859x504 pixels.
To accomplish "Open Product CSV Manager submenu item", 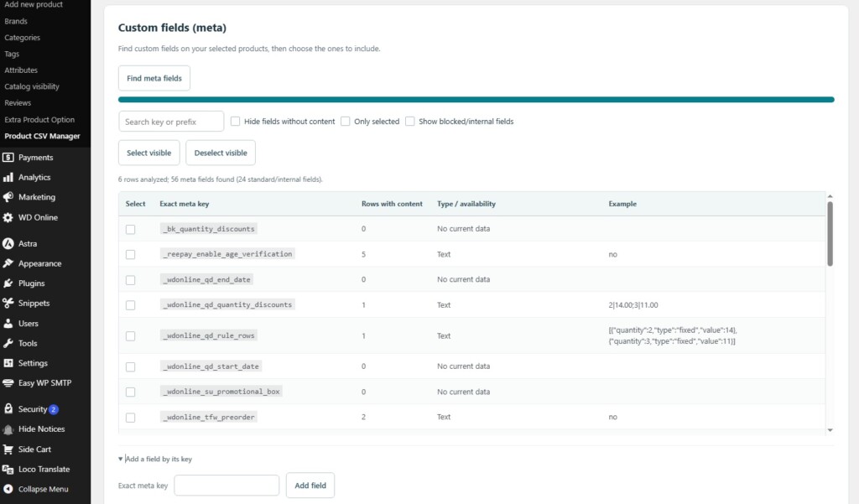I will [42, 136].
